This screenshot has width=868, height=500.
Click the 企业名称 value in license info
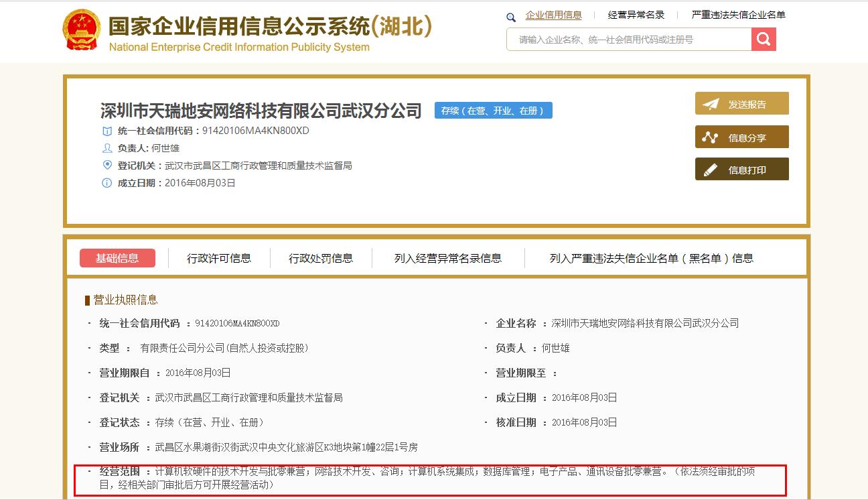[645, 324]
